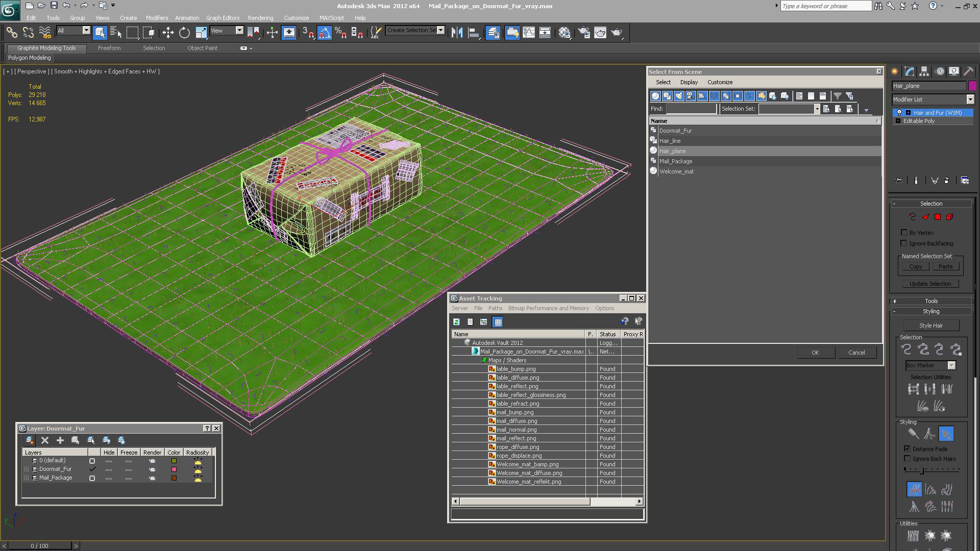Click the Style Hair button

[931, 325]
